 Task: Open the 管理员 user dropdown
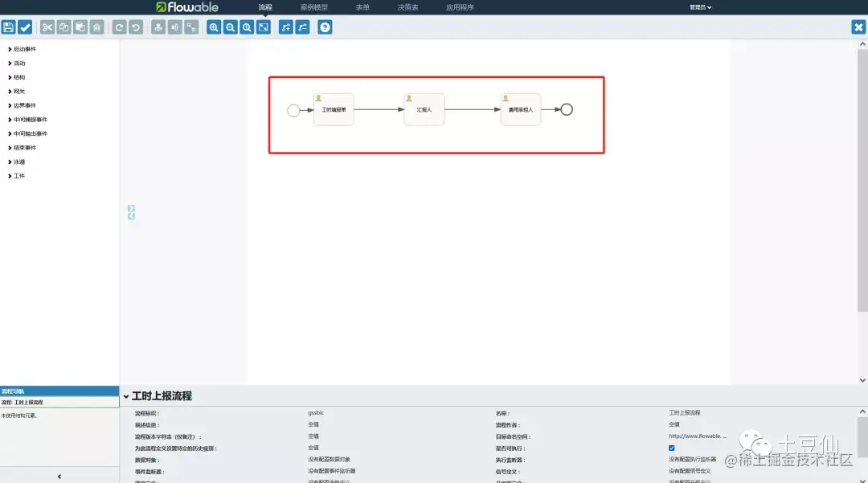(x=700, y=7)
